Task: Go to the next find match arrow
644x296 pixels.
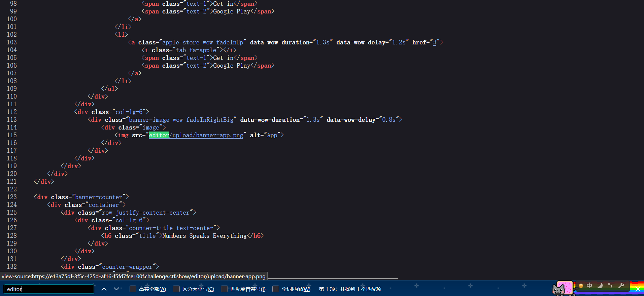Action: pos(116,289)
